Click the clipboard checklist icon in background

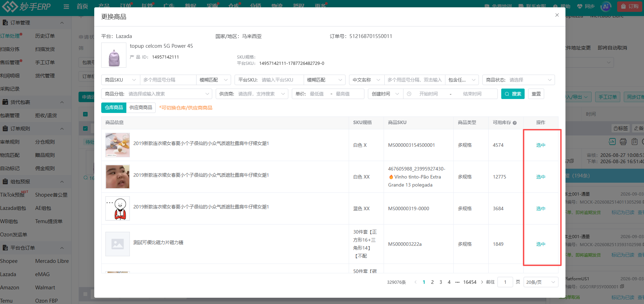635,142
